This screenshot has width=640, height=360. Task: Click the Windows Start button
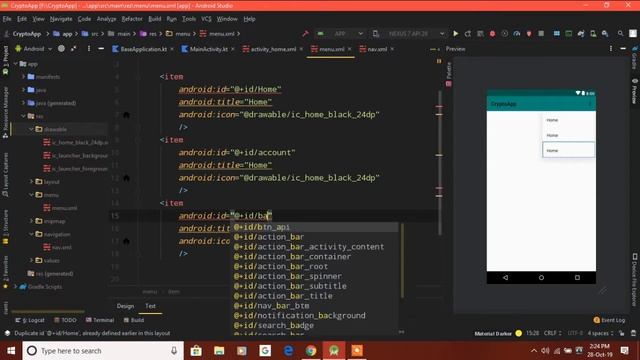point(11,351)
